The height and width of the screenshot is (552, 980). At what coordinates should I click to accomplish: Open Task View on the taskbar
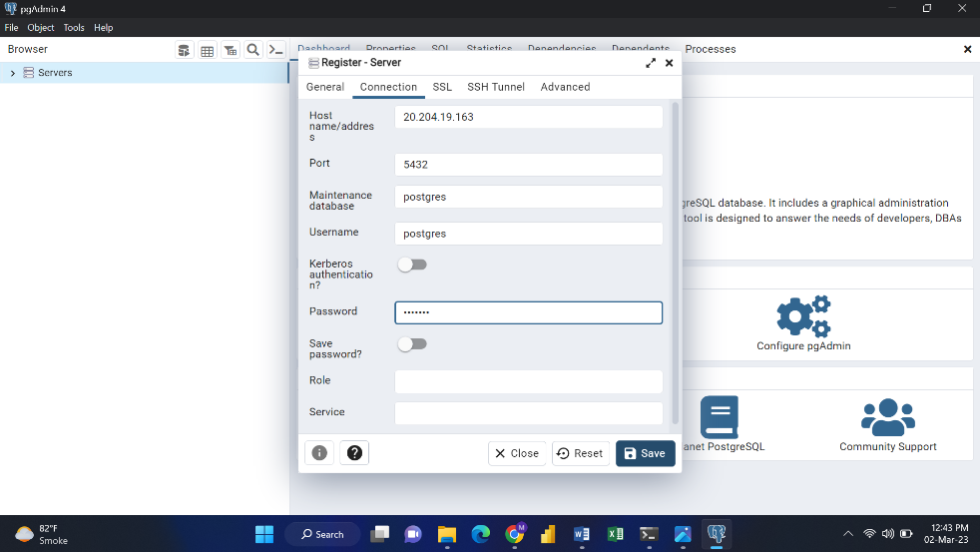tap(379, 534)
